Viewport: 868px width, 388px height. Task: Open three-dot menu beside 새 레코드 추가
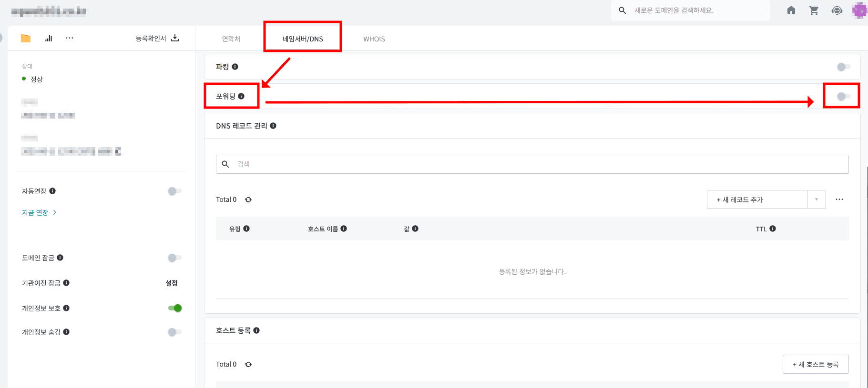(x=839, y=199)
